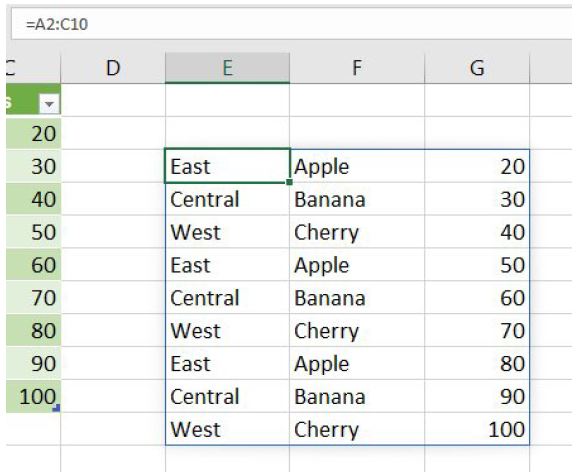573x474 pixels.
Task: Click the formula bar showing =A2:C10
Action: point(291,24)
